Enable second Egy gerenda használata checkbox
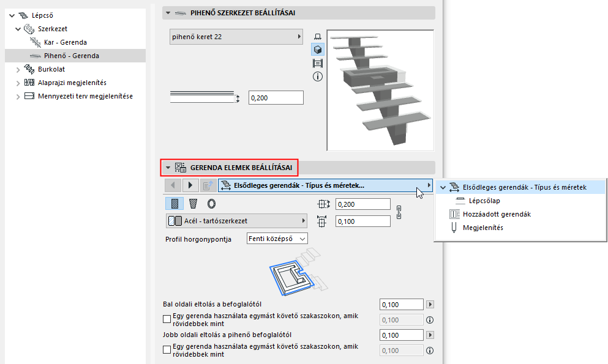 click(167, 350)
